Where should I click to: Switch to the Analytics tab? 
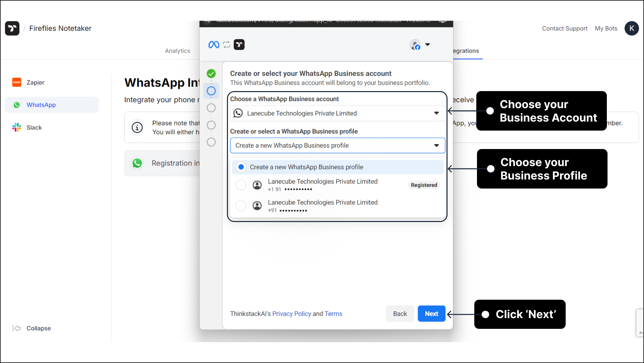177,51
